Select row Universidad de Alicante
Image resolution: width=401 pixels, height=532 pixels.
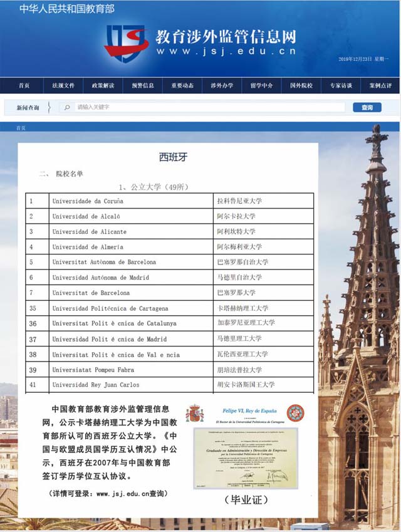coord(169,231)
